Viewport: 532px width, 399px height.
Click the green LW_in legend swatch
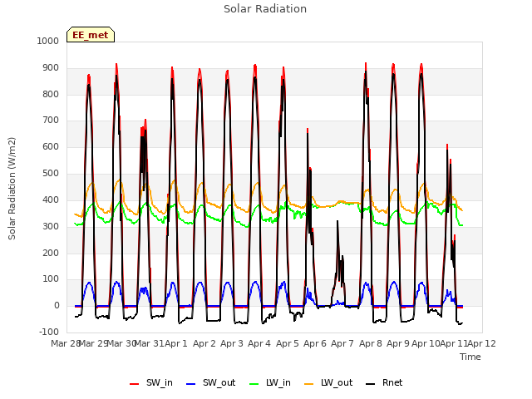pyautogui.click(x=254, y=384)
